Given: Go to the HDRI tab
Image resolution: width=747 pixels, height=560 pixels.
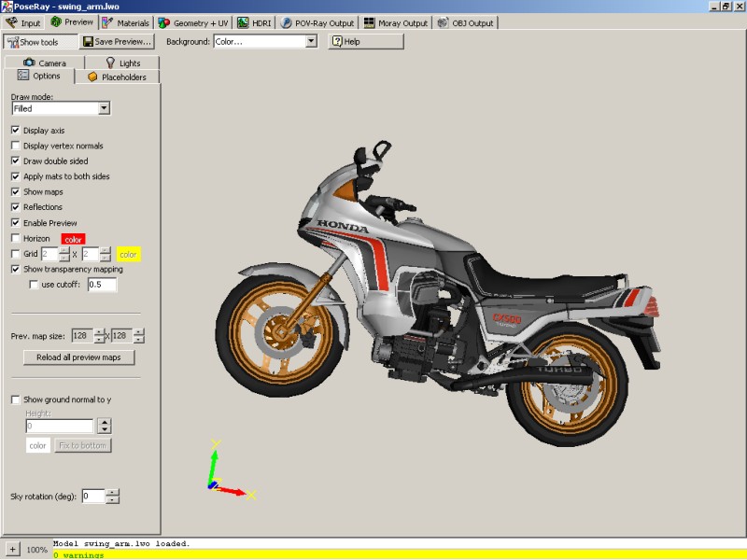Looking at the screenshot, I should tap(256, 22).
